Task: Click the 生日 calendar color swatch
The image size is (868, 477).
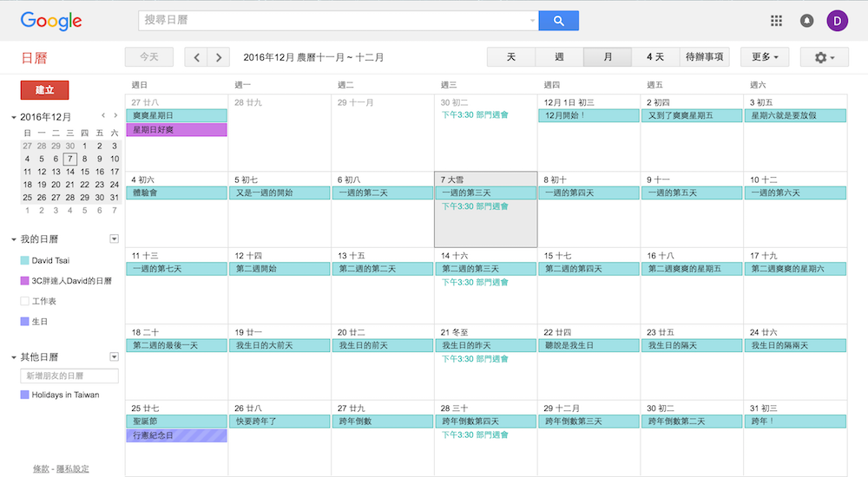Action: pos(24,322)
